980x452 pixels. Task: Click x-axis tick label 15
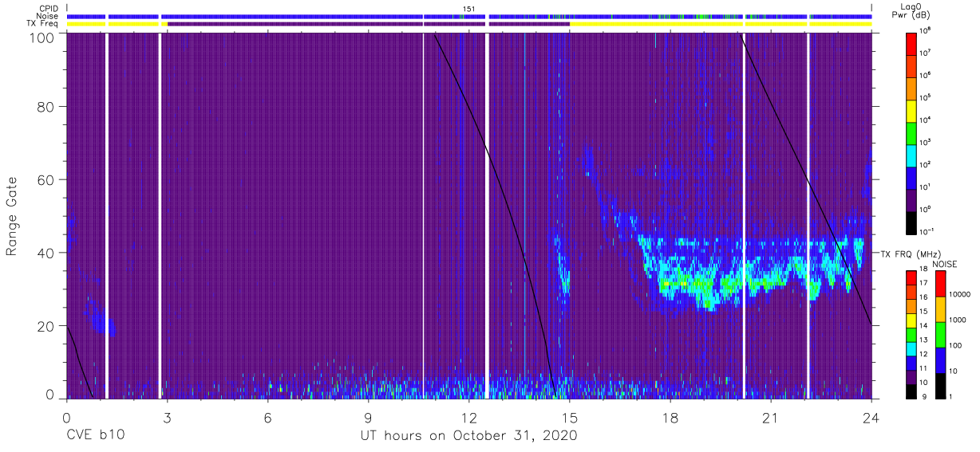tap(569, 418)
